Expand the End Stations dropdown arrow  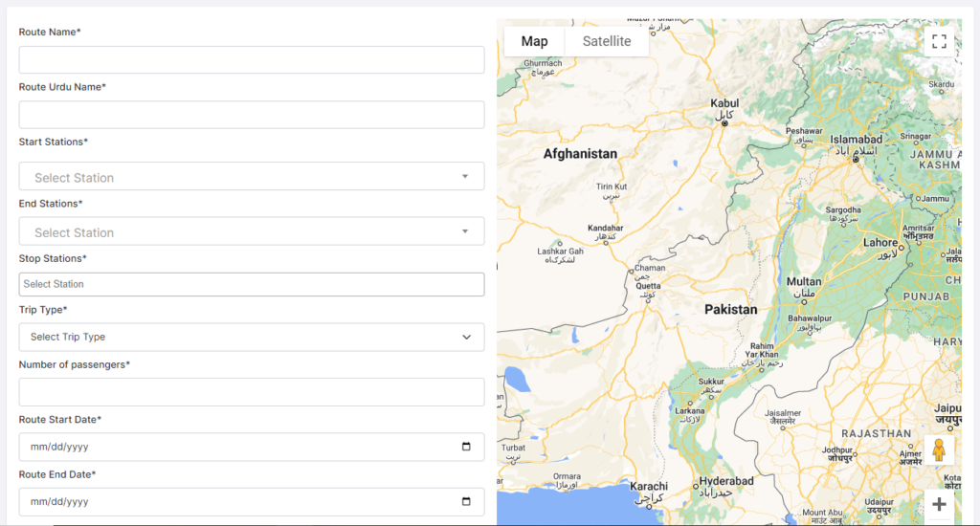point(465,231)
